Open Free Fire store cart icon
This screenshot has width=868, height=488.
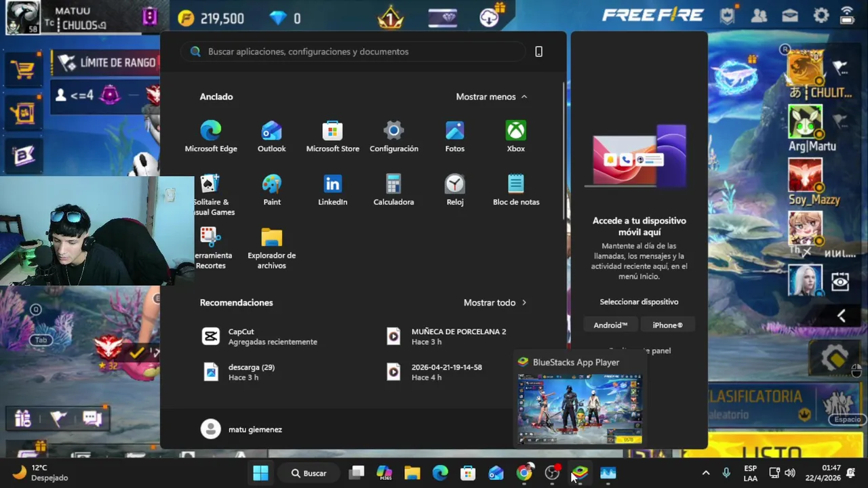pyautogui.click(x=23, y=70)
